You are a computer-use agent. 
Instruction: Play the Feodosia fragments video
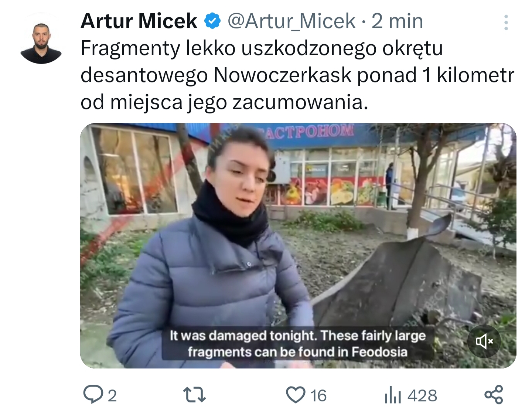pyautogui.click(x=298, y=245)
